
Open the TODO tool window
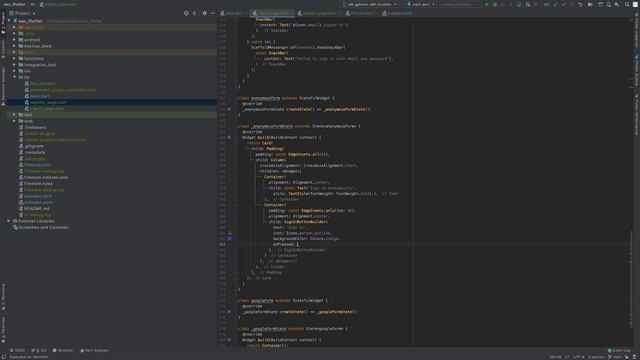point(17,350)
